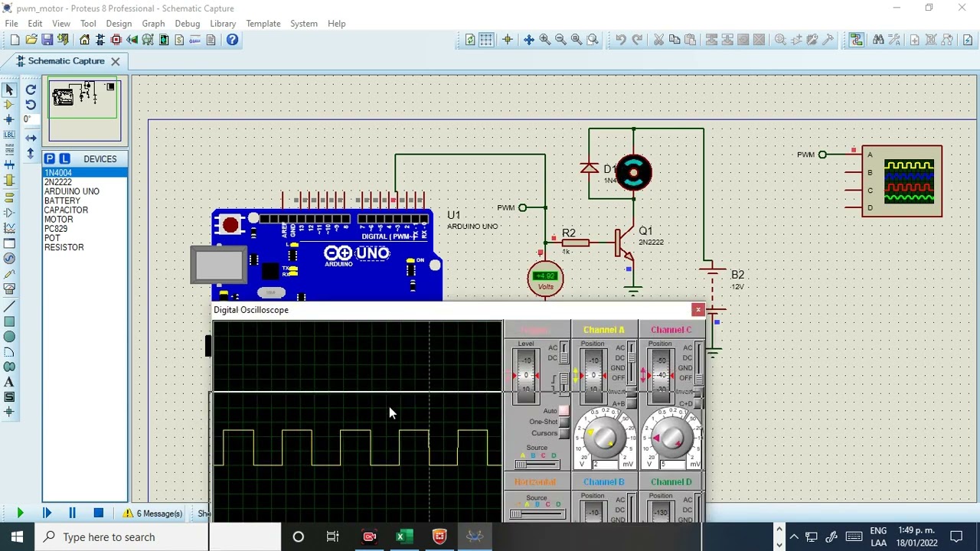Click the schematic overview thumbnail
The width and height of the screenshot is (980, 551).
[85, 109]
